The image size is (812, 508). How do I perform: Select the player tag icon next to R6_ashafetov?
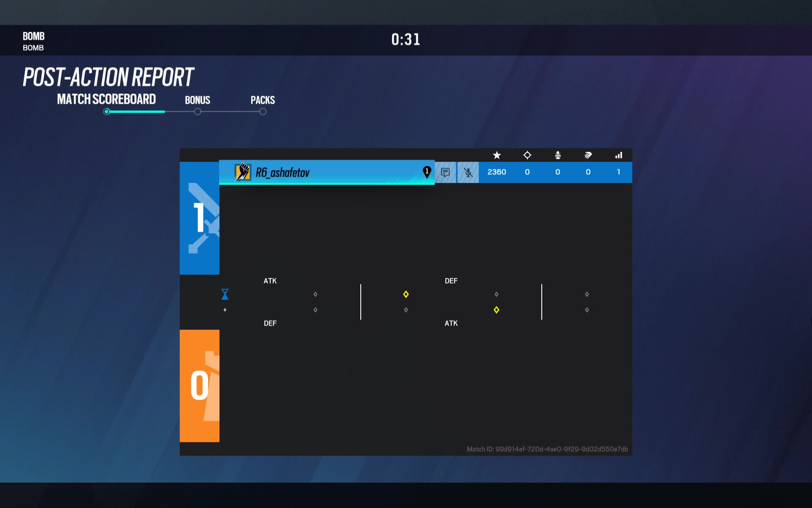click(426, 171)
